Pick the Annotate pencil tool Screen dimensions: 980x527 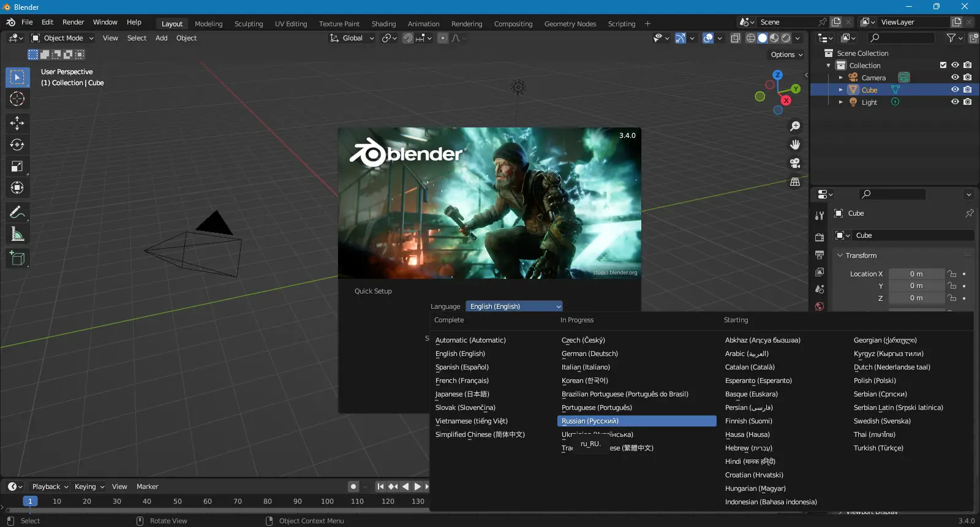[x=17, y=213]
